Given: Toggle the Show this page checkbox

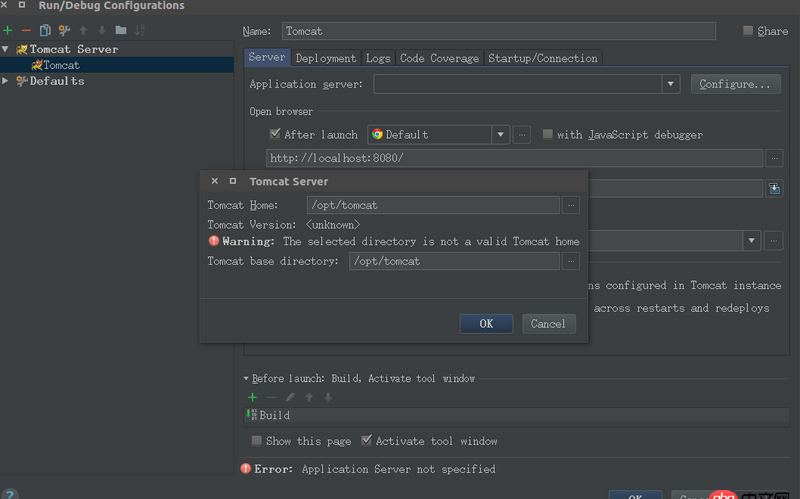Looking at the screenshot, I should 257,440.
